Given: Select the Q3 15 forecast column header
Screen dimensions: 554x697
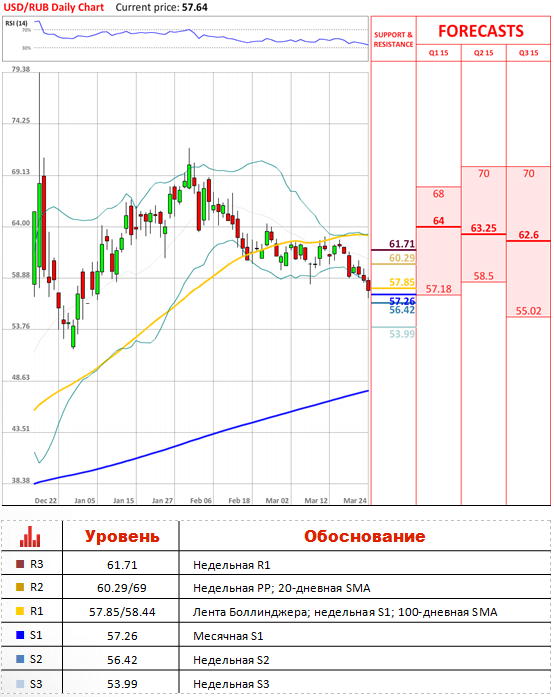Looking at the screenshot, I should coord(528,53).
